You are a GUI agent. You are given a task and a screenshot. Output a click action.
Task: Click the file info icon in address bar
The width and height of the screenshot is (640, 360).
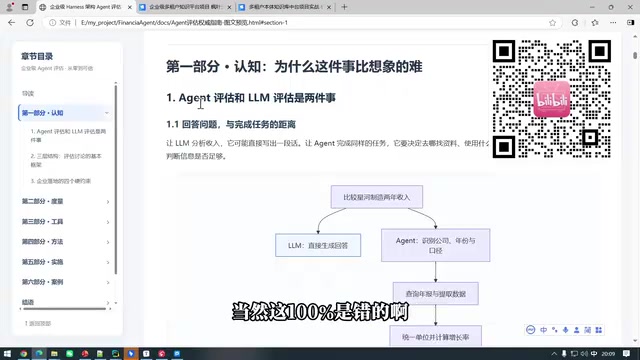coord(52,22)
